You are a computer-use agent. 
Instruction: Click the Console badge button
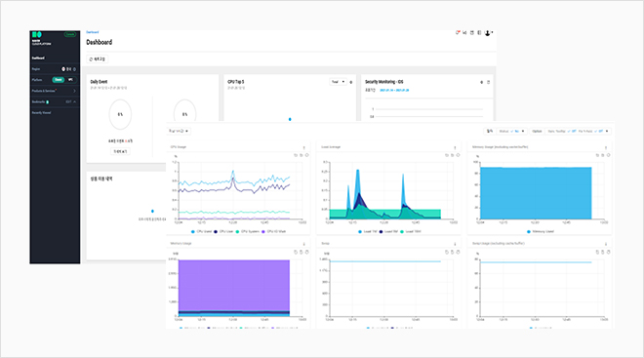[x=70, y=34]
